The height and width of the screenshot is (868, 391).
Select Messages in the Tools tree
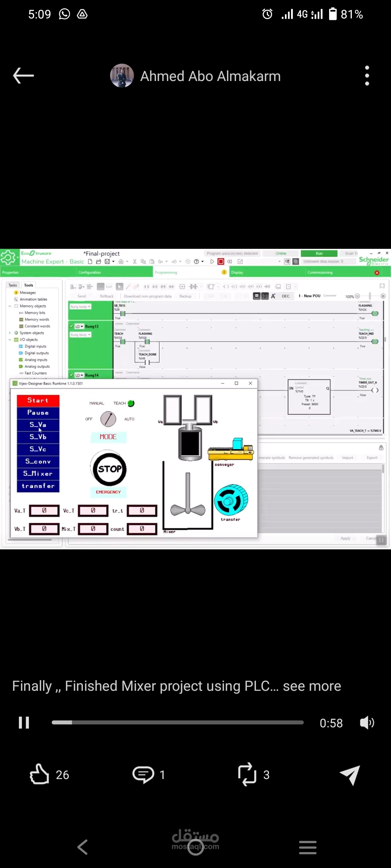pos(28,293)
